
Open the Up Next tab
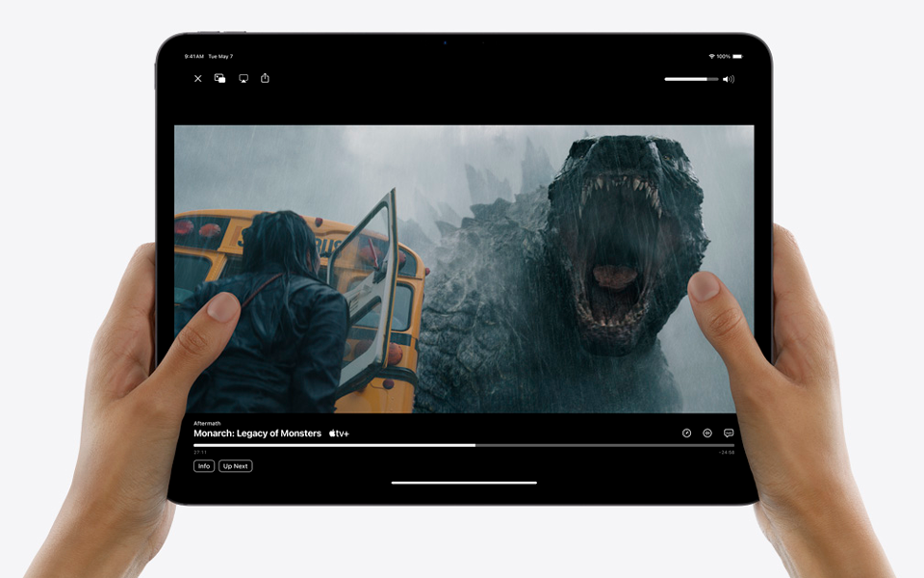(x=235, y=466)
